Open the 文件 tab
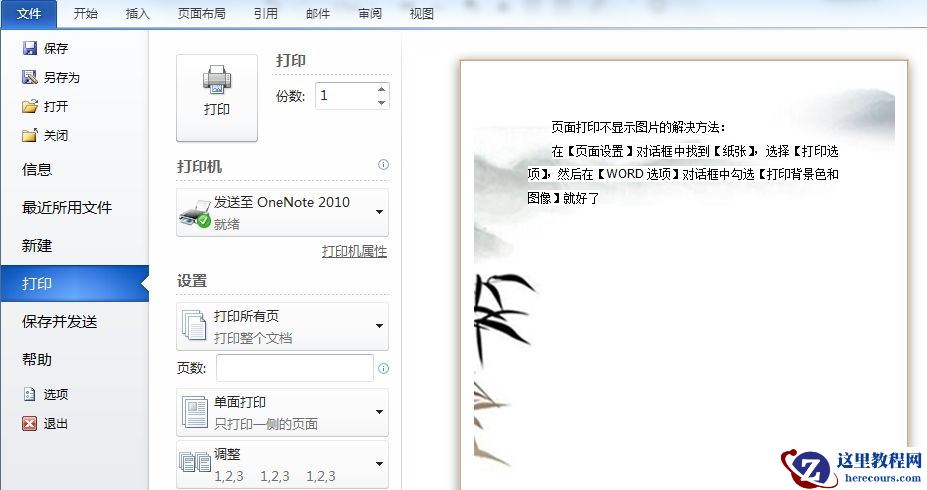Screen dimensions: 927x490 28,14
